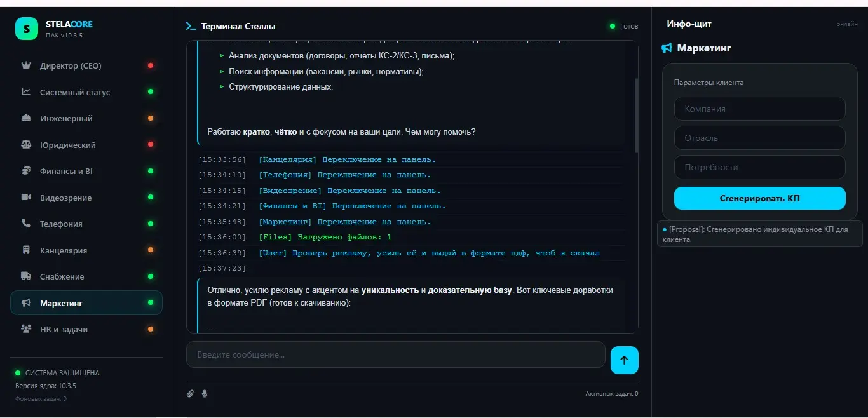868x418 pixels.
Task: Click the terminal prompt icon beside Терминал Стеллы
Action: pyautogui.click(x=191, y=26)
